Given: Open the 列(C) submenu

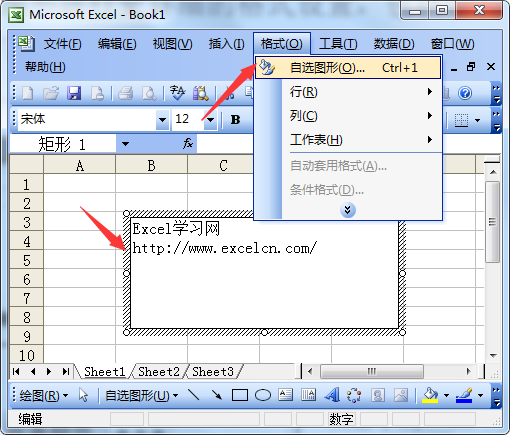Looking at the screenshot, I should coord(348,116).
